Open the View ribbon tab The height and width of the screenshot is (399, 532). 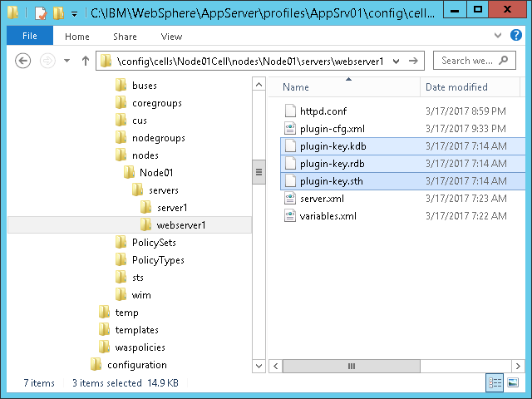point(171,37)
